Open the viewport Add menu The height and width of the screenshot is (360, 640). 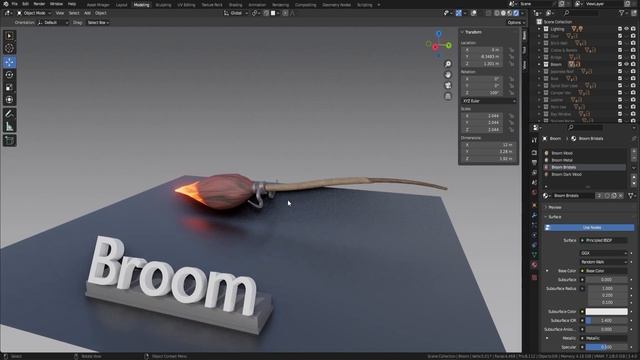click(x=87, y=13)
